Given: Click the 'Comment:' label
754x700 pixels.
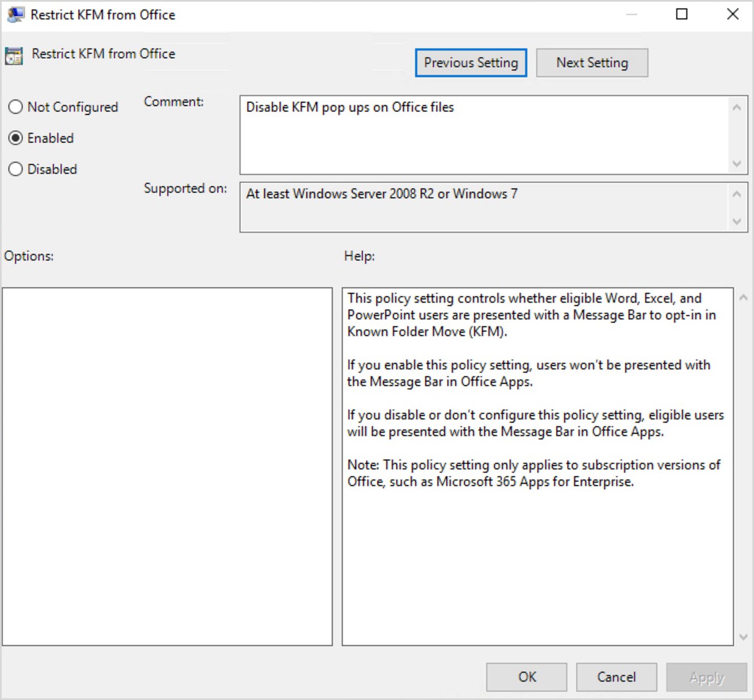Looking at the screenshot, I should tap(174, 102).
